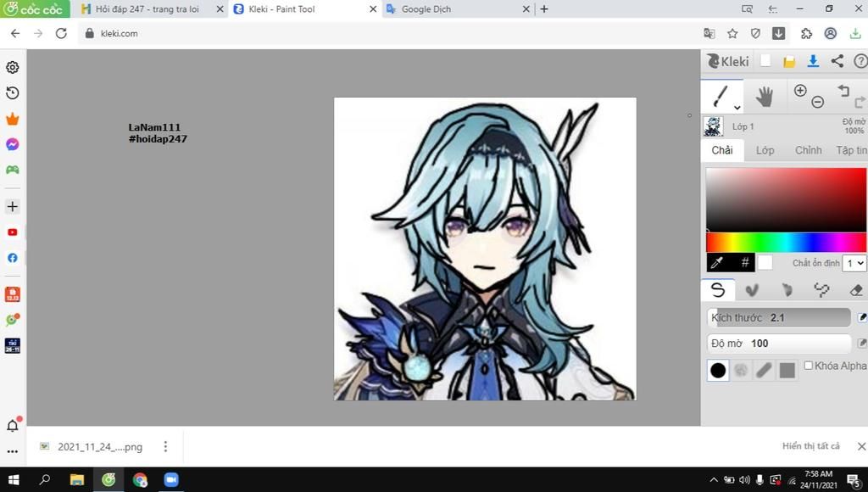The image size is (868, 492).
Task: Open the Chất ổn định dropdown
Action: 854,263
